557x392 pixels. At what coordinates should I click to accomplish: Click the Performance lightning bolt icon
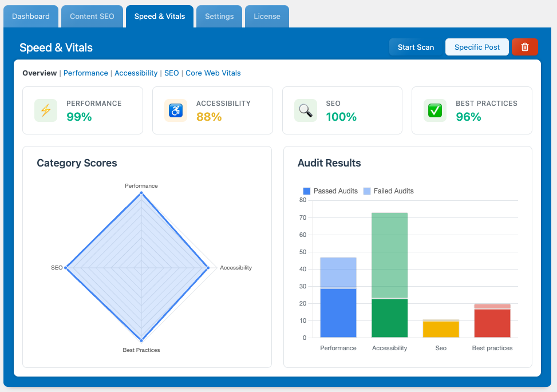tap(46, 110)
